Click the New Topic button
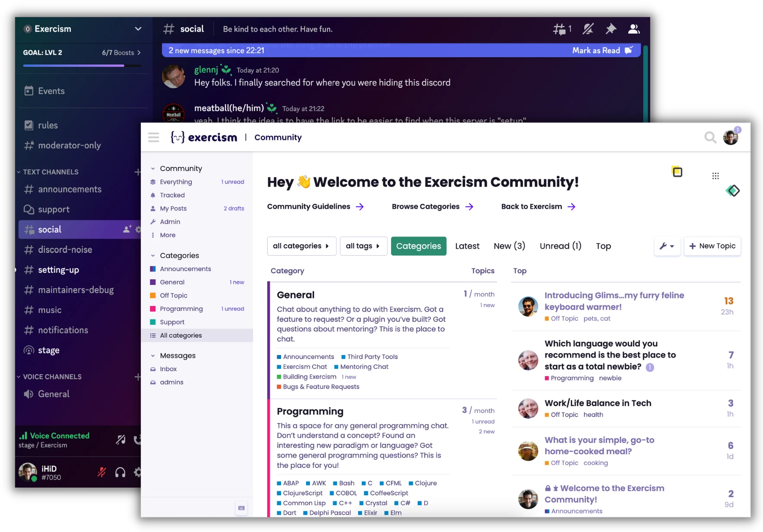Viewport: 763px width, 532px height. click(712, 246)
